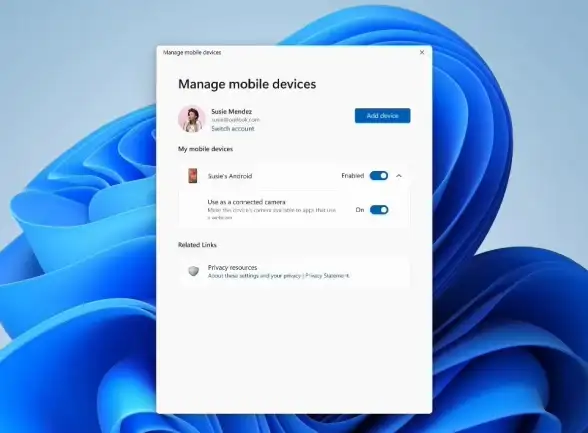
Task: Click the Susie Mendez account name
Action: [x=231, y=111]
